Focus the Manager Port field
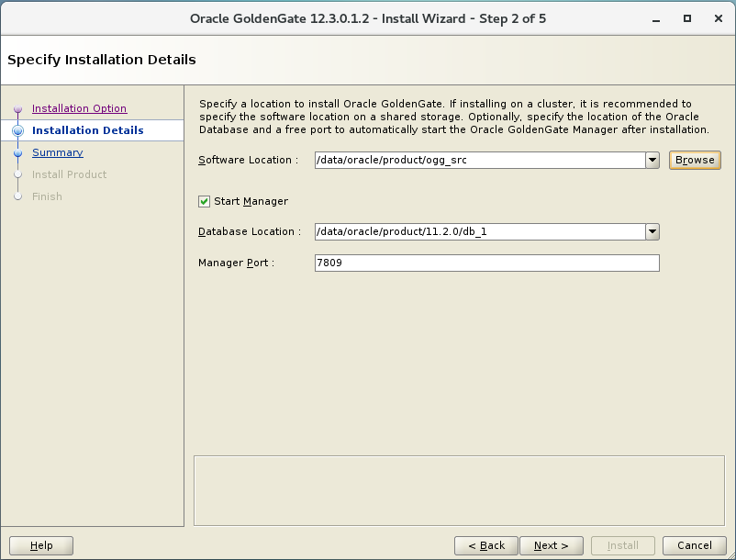 tap(486, 263)
